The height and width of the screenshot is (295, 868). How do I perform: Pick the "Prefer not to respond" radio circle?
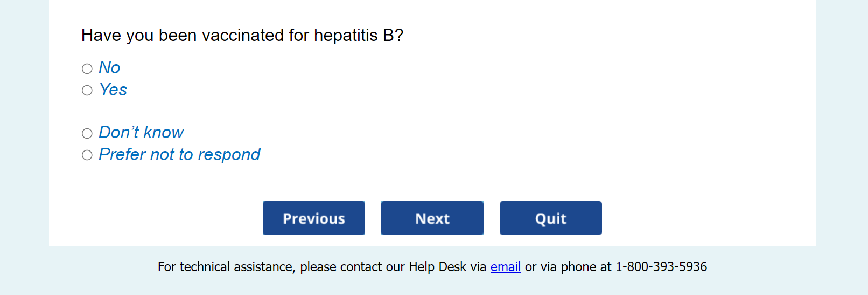87,155
